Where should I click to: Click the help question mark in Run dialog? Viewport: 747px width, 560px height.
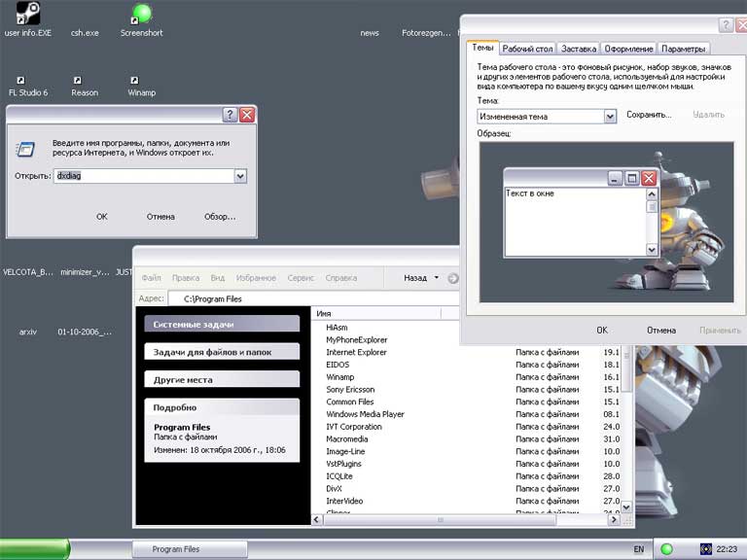coord(230,115)
